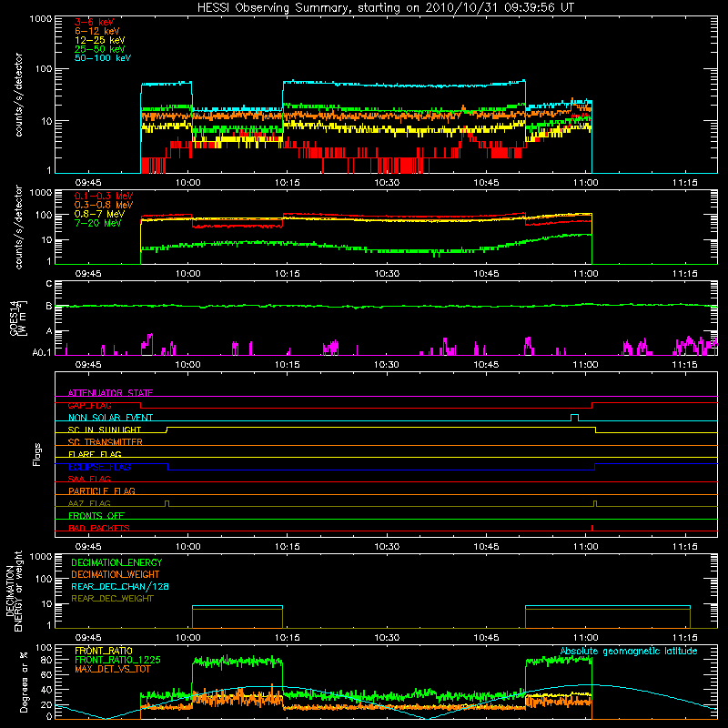This screenshot has height=728, width=728.
Task: Select the 50-100 keV legend label
Action: (103, 58)
